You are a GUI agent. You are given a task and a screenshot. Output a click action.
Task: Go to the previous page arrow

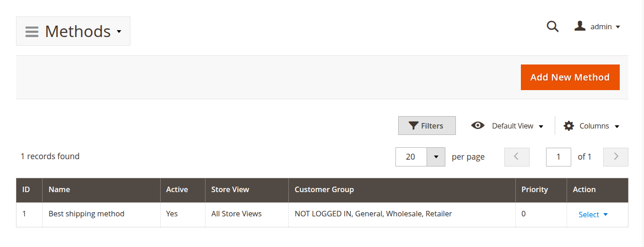pyautogui.click(x=517, y=157)
